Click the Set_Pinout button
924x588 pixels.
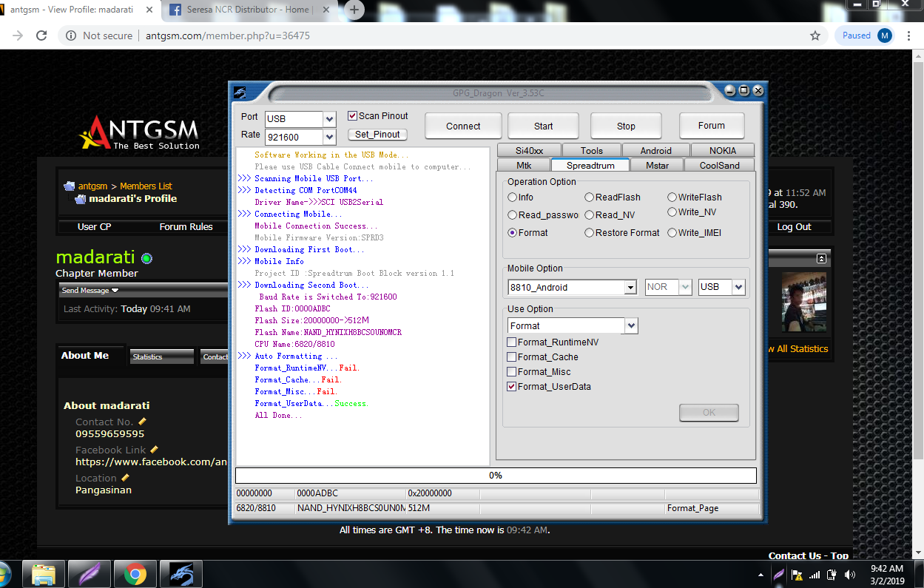377,135
